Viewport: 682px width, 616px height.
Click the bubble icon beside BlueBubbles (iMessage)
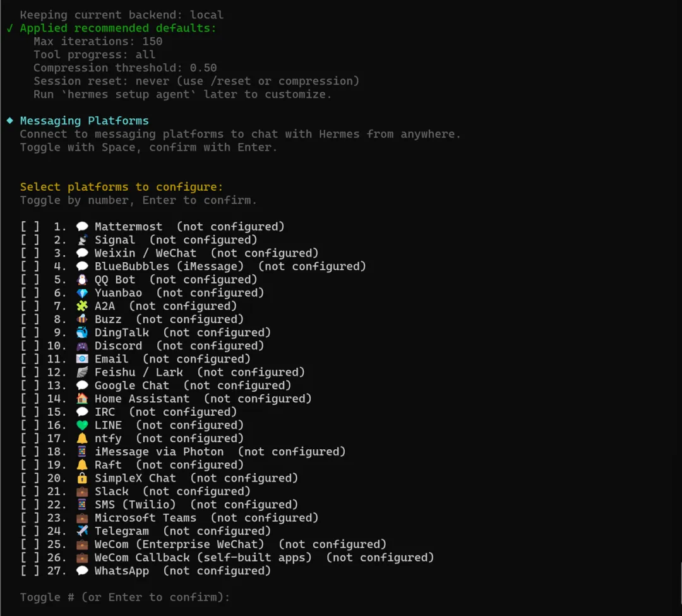pos(81,266)
